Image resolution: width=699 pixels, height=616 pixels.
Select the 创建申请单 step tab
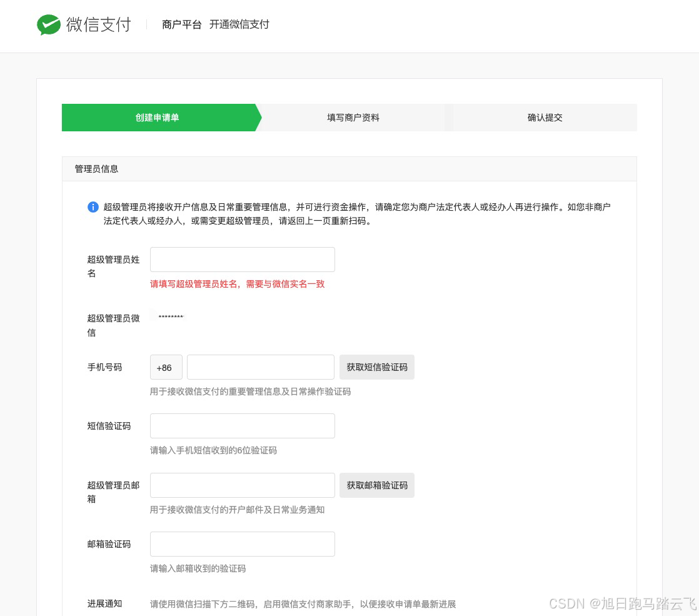(x=161, y=118)
